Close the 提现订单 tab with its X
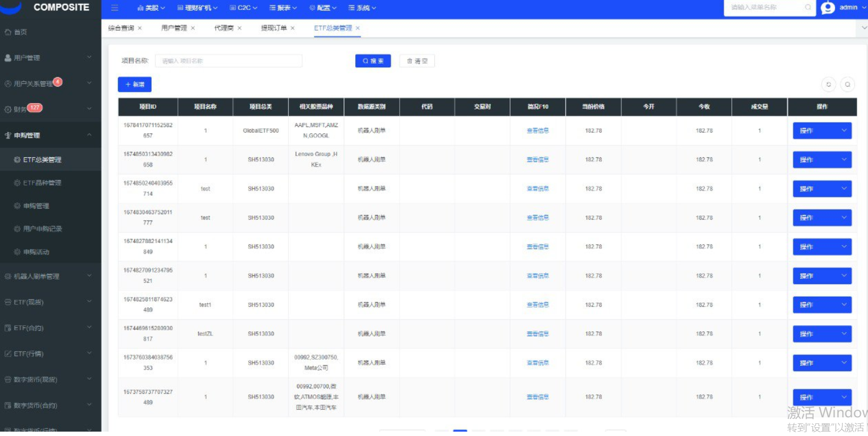This screenshot has height=436, width=868. coord(293,28)
